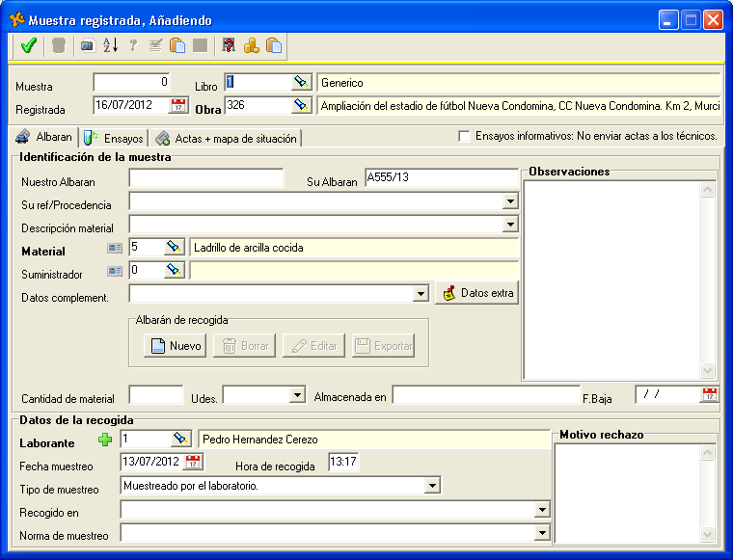This screenshot has height=560, width=733.
Task: Click the flashlight lookup beside Obra field
Action: click(302, 105)
